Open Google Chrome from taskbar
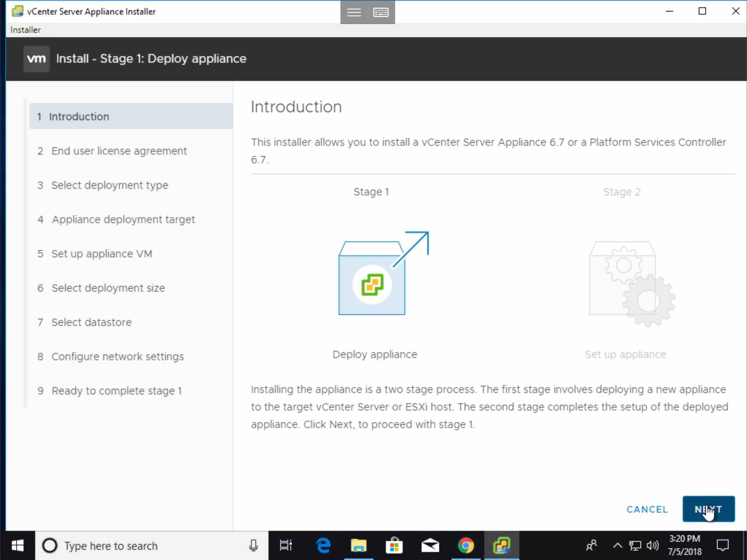The width and height of the screenshot is (747, 560). tap(466, 545)
